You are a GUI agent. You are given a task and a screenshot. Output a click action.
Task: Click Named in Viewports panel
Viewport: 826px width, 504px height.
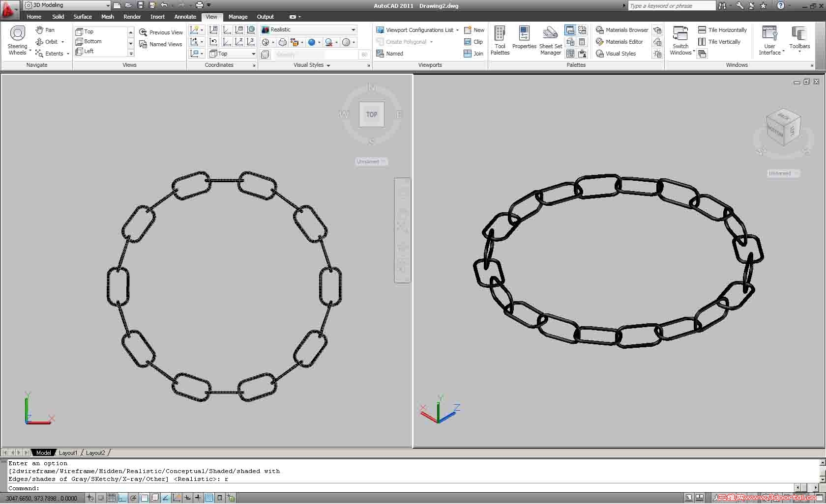point(389,54)
